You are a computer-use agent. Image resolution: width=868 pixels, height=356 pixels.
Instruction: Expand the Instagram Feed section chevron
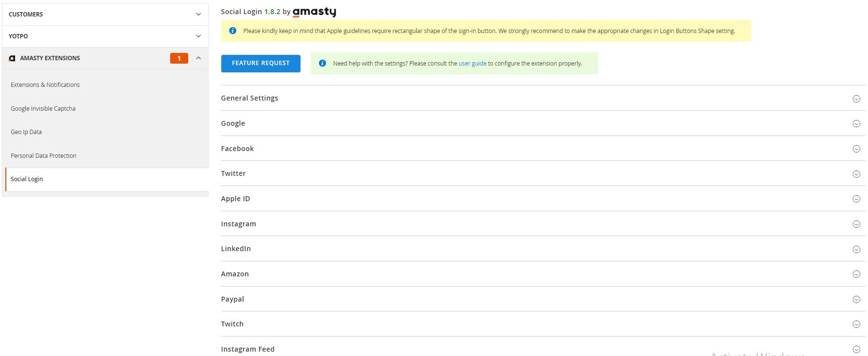[x=856, y=350]
